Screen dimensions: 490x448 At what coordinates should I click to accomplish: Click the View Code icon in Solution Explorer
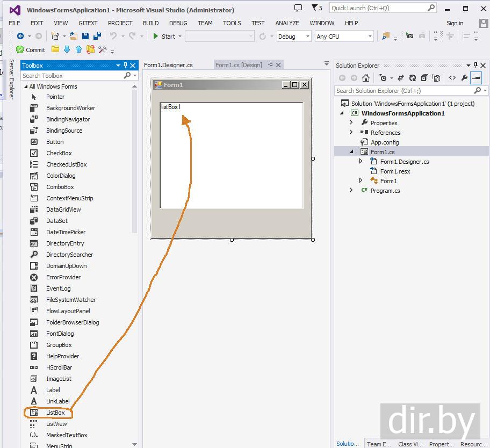[x=452, y=78]
